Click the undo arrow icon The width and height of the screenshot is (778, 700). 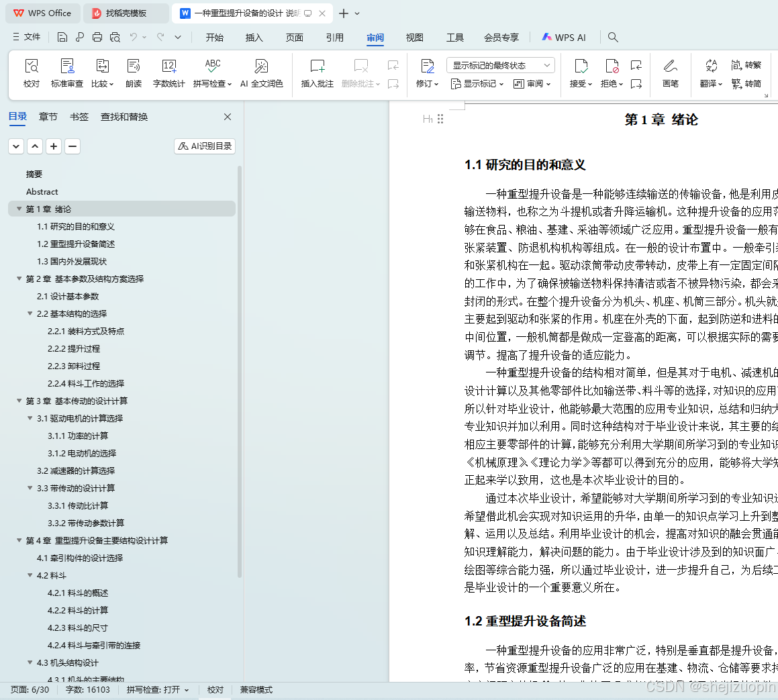tap(133, 37)
